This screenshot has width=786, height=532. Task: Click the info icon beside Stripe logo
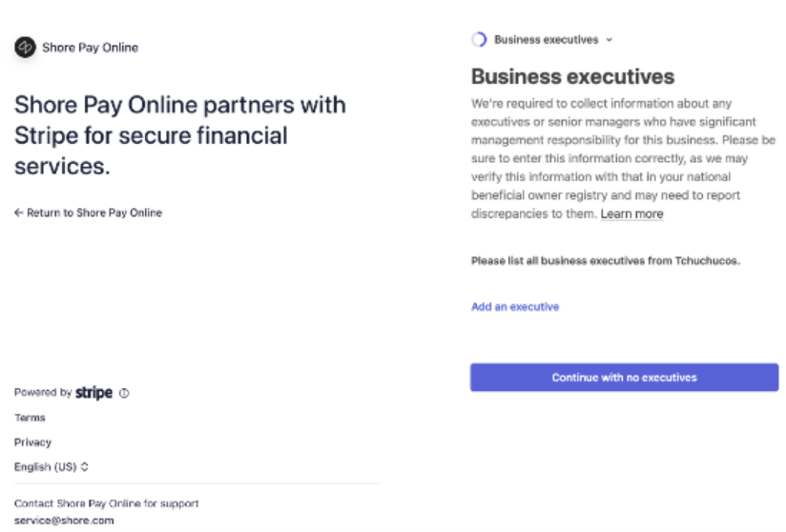[125, 393]
